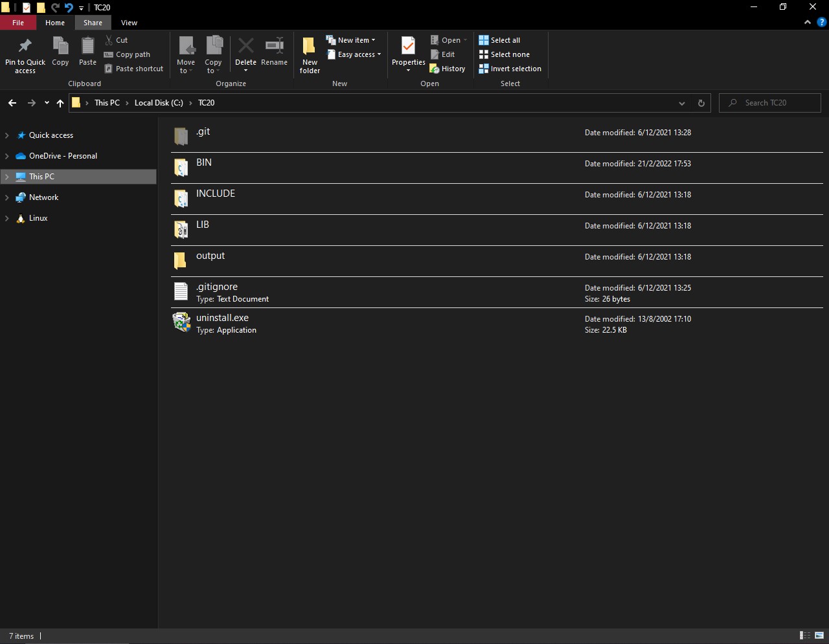Viewport: 829px width, 644px height.
Task: Open the File menu tab
Action: (x=18, y=23)
